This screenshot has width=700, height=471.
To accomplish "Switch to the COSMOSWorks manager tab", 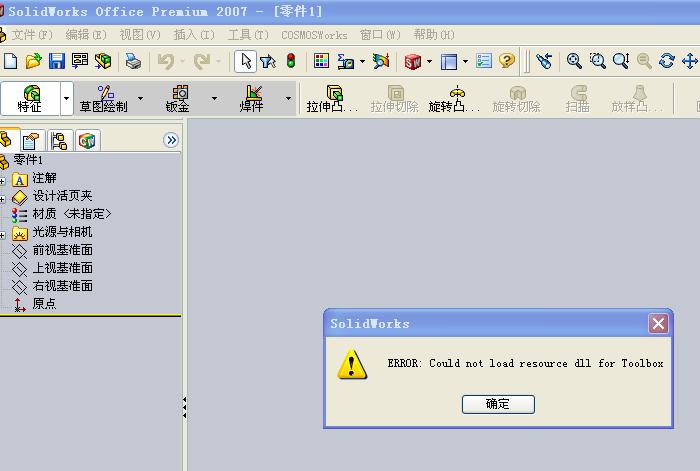I will [87, 141].
